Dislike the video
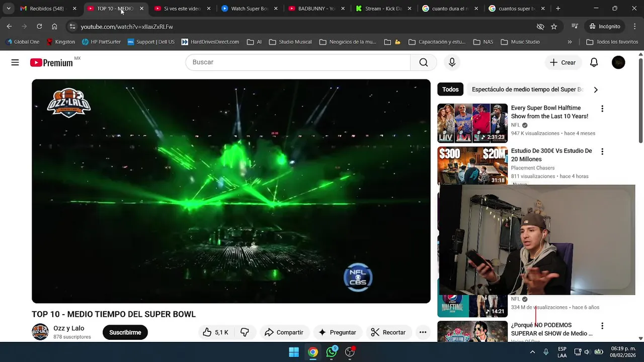The width and height of the screenshot is (644, 362). tap(245, 332)
